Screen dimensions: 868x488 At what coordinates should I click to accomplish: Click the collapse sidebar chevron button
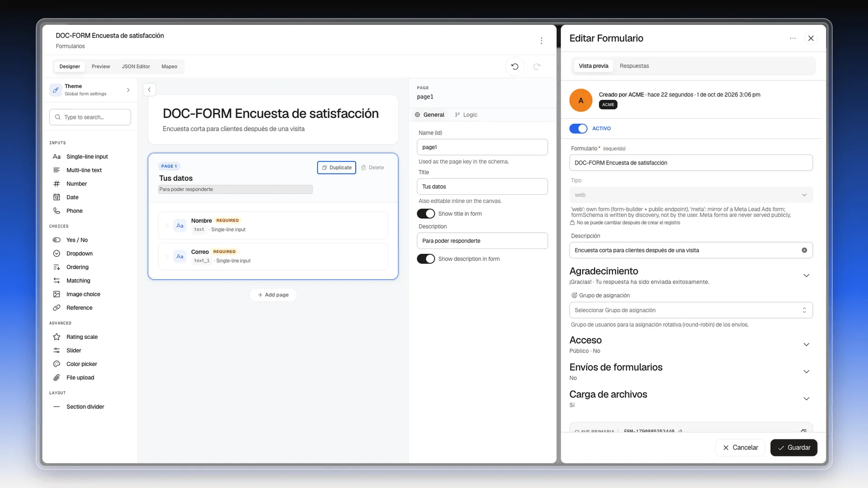click(x=149, y=89)
